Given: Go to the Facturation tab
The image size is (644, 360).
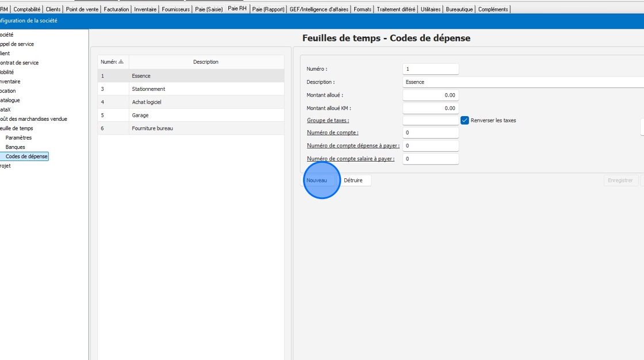Looking at the screenshot, I should [x=116, y=9].
